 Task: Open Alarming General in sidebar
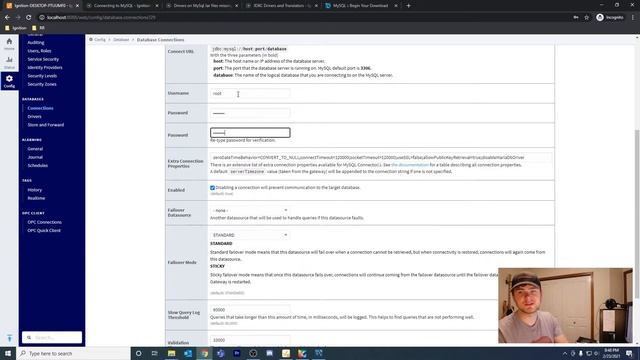35,149
